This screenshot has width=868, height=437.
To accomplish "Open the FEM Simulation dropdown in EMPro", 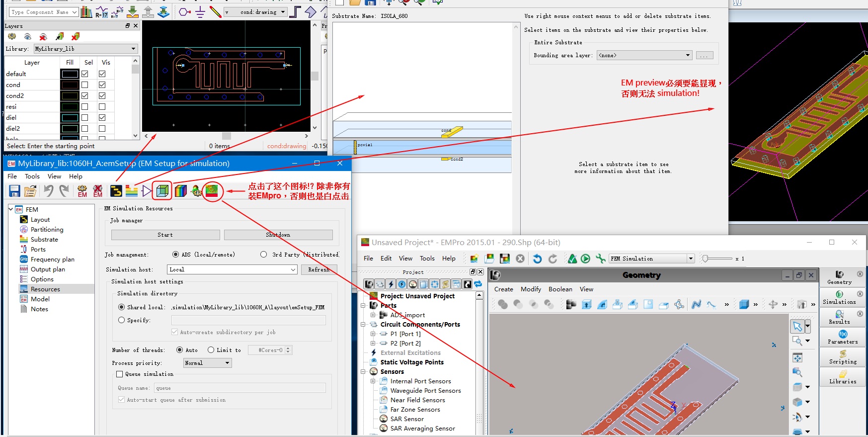I will point(651,259).
